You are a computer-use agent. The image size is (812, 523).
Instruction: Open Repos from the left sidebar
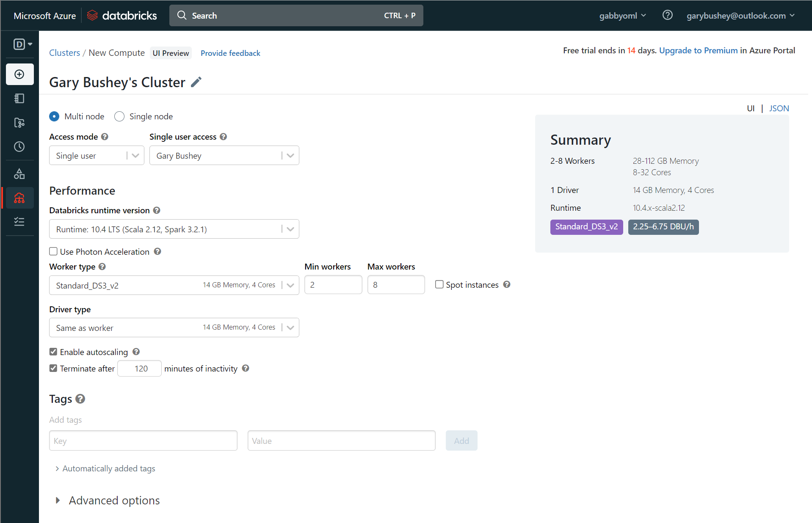19,123
